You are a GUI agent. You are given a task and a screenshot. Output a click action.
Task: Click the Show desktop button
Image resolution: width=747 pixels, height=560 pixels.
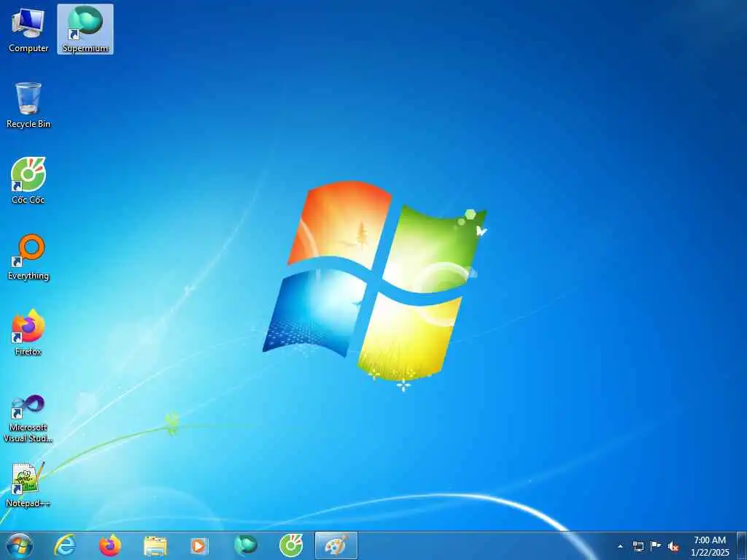(x=742, y=545)
